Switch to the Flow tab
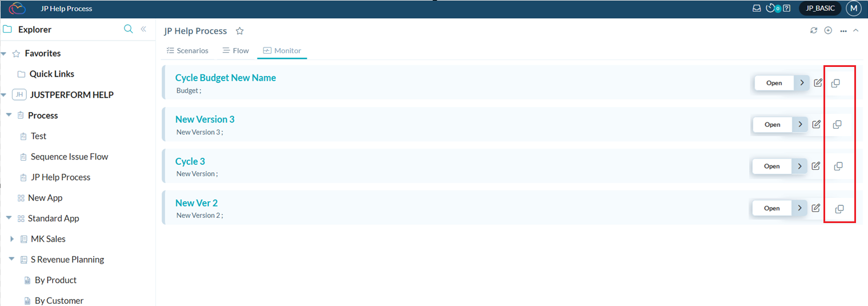This screenshot has width=868, height=306. click(x=235, y=50)
